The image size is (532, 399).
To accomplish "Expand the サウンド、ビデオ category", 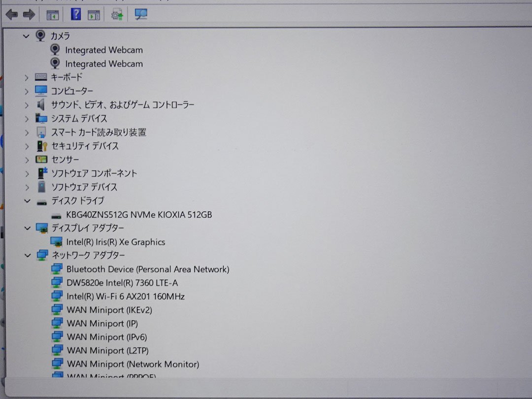I will point(27,105).
